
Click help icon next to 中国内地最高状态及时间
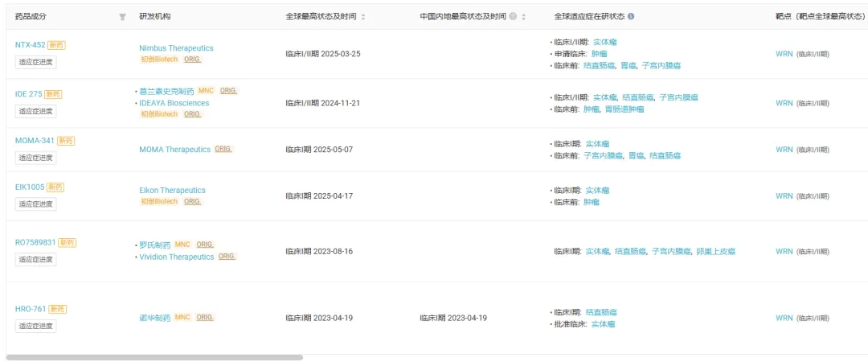point(513,17)
